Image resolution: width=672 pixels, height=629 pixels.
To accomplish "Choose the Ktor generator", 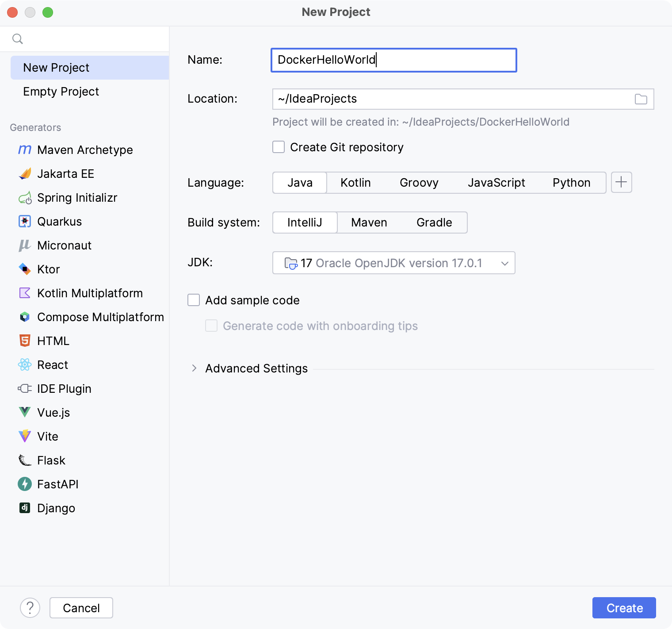I will coord(48,269).
